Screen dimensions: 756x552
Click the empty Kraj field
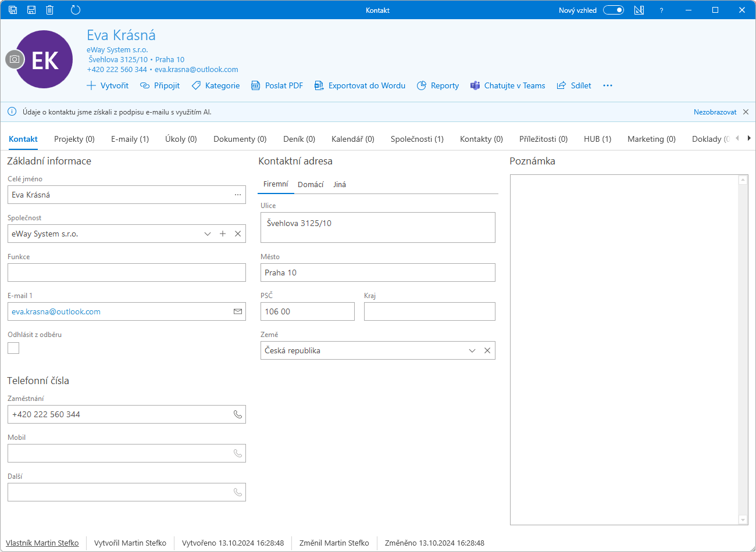430,311
